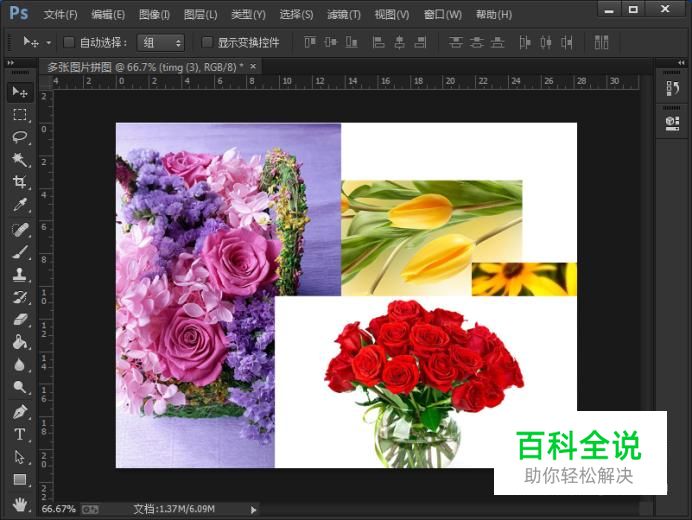Click align bottom edges icon
Image resolution: width=692 pixels, height=520 pixels.
point(351,42)
